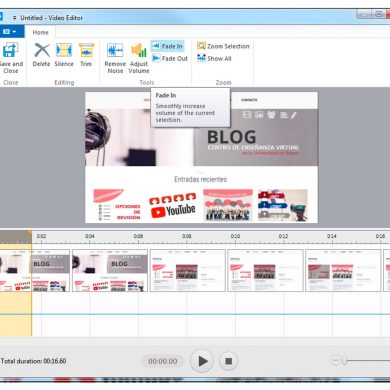Screen dimensions: 390x390
Task: Click the 0:08 mark on timeline ruler
Action: pyautogui.click(x=187, y=236)
